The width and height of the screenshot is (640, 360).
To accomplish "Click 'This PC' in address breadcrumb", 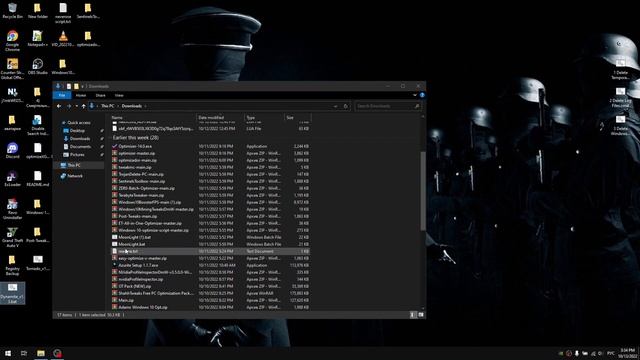I will coord(108,106).
